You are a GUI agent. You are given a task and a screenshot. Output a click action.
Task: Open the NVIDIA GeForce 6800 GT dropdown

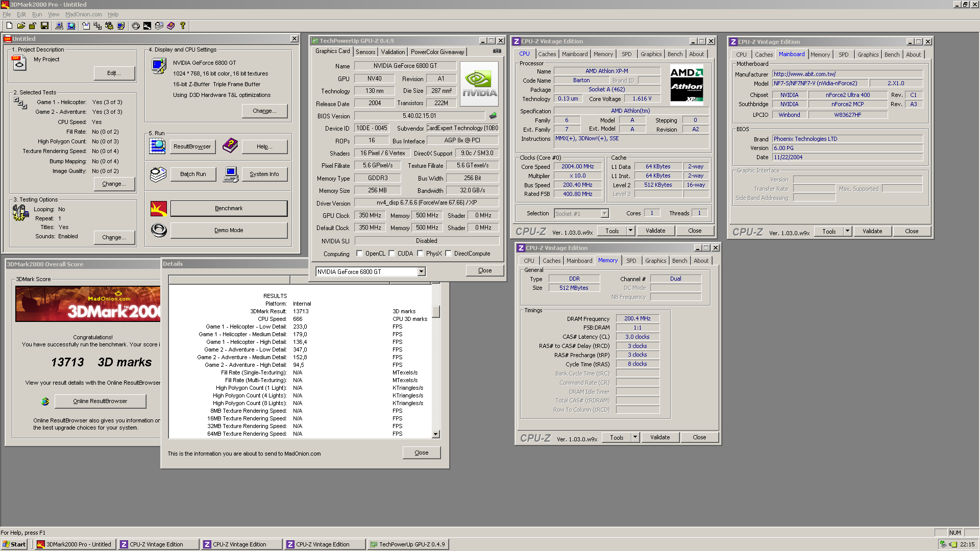[421, 272]
